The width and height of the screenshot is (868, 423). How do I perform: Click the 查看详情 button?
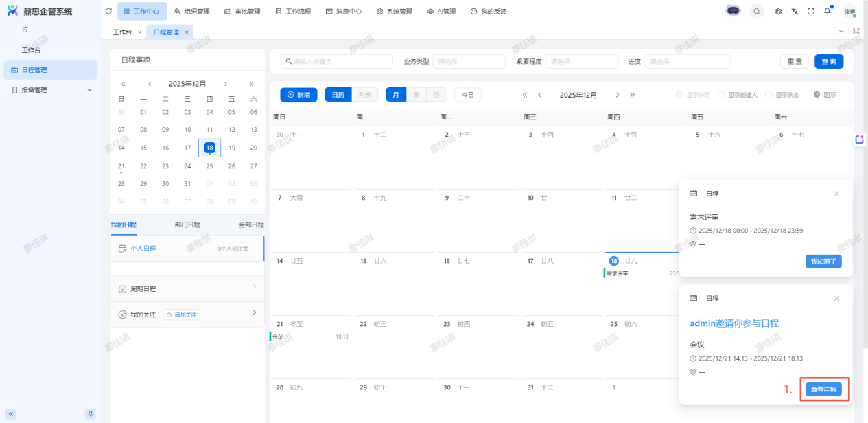click(823, 389)
